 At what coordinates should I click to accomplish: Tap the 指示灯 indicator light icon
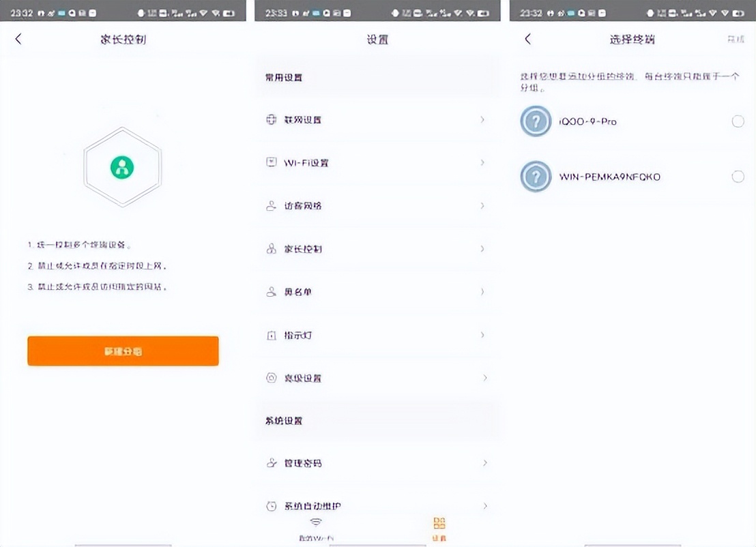pos(271,334)
